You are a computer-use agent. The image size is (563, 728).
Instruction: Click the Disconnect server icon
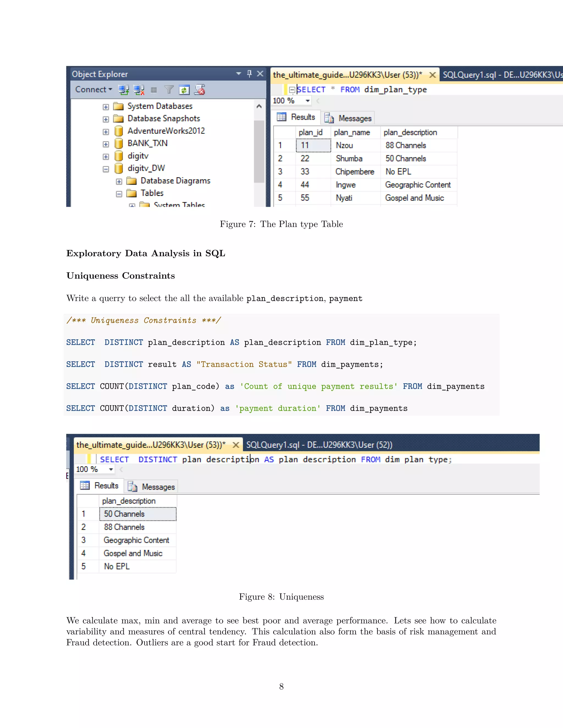(x=139, y=89)
